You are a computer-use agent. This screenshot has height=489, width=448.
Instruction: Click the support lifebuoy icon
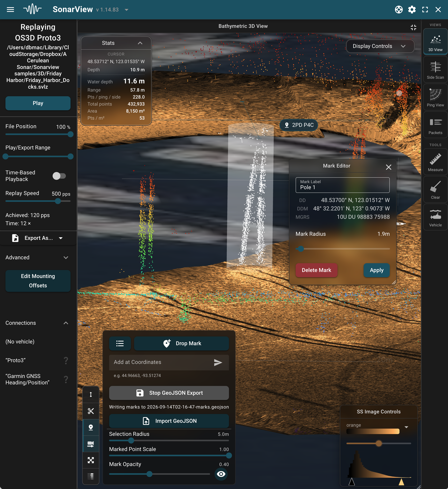click(399, 10)
